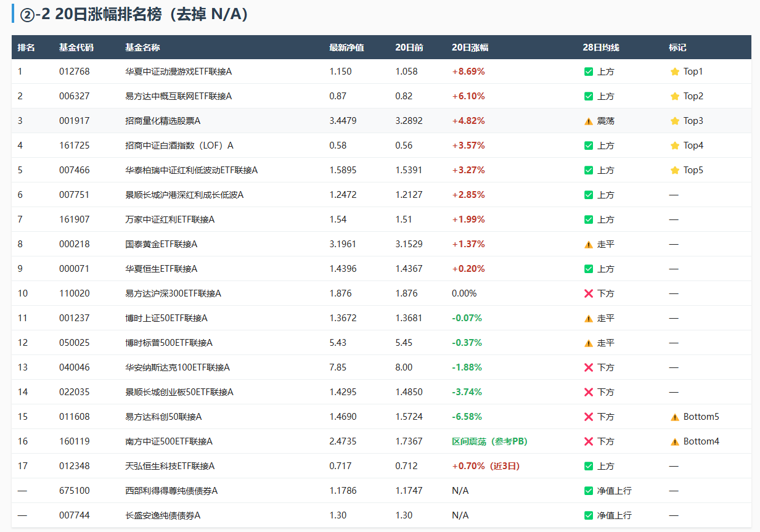
Task: Select fund name 天弘恒生科技ETF联接A
Action: [170, 466]
